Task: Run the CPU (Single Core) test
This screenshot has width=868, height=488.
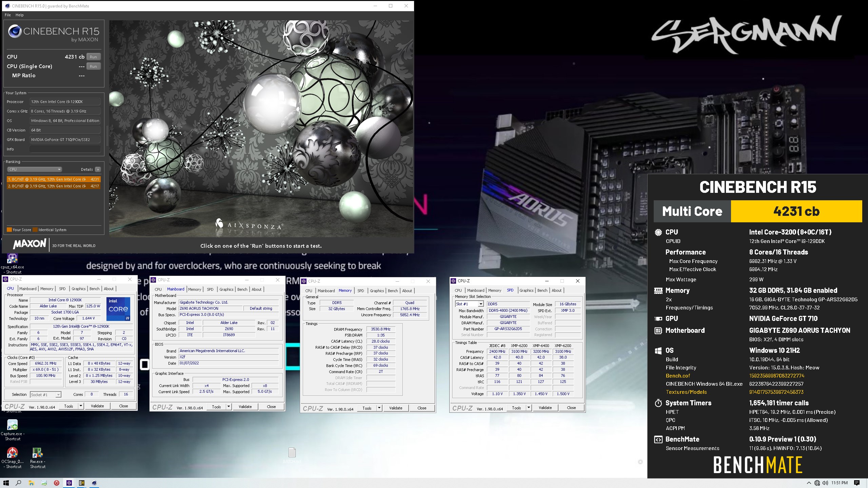Action: (x=94, y=66)
